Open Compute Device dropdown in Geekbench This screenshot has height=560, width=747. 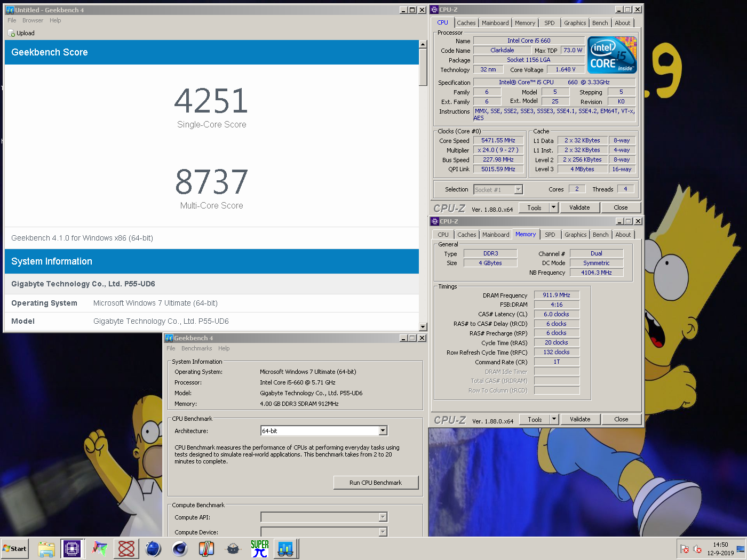(x=383, y=532)
